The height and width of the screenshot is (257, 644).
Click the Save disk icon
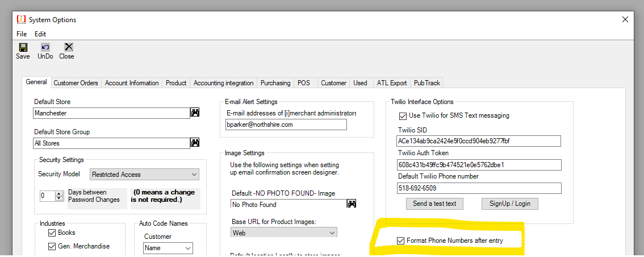point(23,47)
